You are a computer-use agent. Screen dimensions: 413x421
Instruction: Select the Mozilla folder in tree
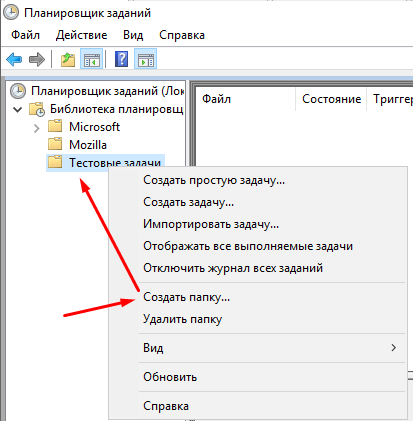pyautogui.click(x=88, y=145)
